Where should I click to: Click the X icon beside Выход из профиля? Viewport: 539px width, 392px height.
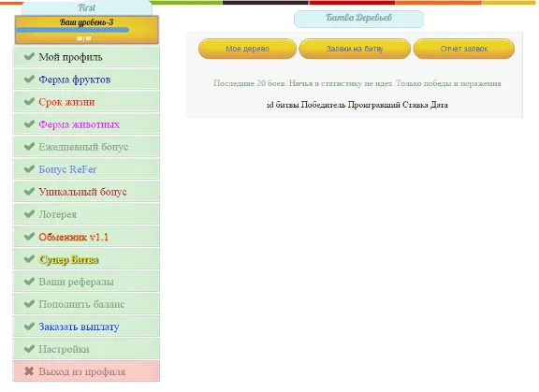point(30,371)
